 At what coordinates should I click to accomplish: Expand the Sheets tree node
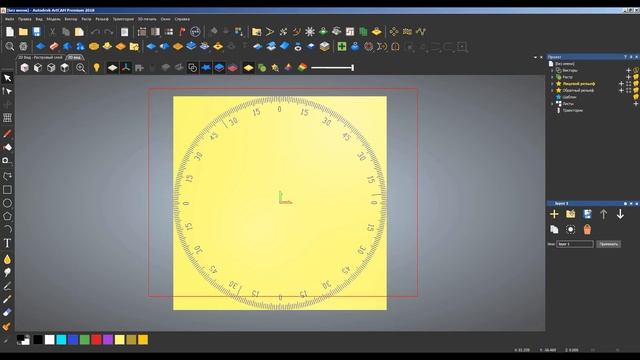click(552, 104)
